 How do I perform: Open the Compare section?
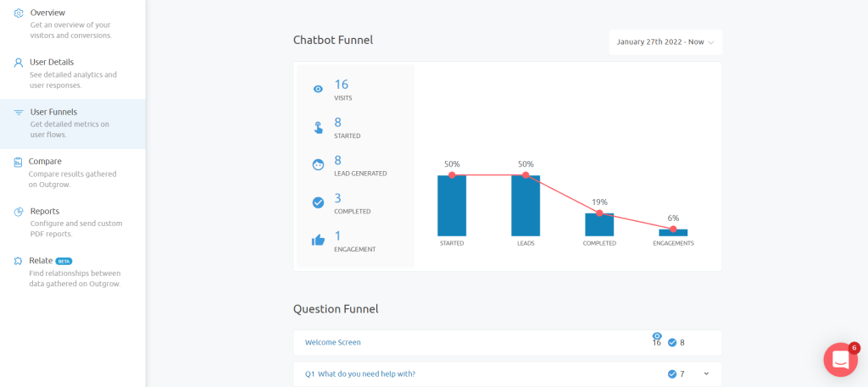pyautogui.click(x=45, y=161)
